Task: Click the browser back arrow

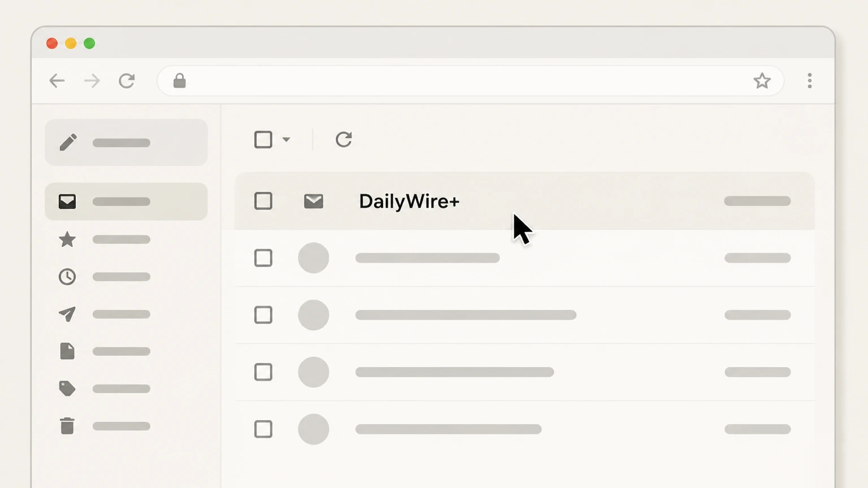Action: click(x=57, y=81)
